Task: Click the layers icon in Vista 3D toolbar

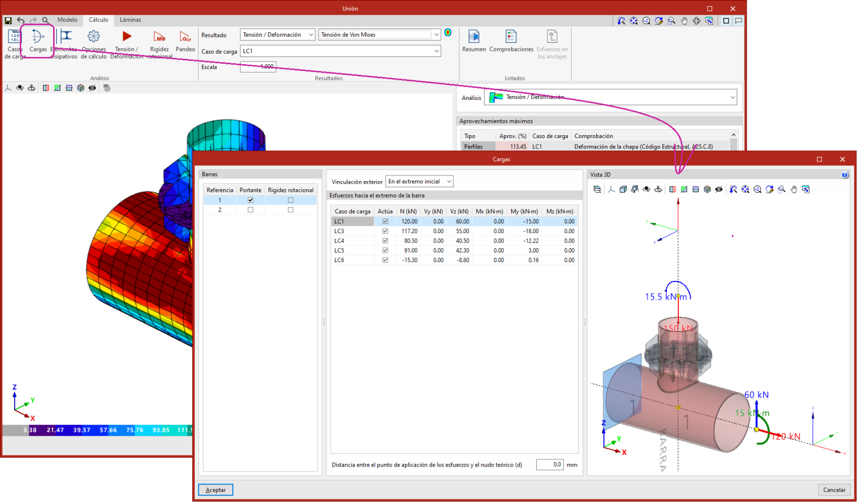Action: pyautogui.click(x=597, y=189)
